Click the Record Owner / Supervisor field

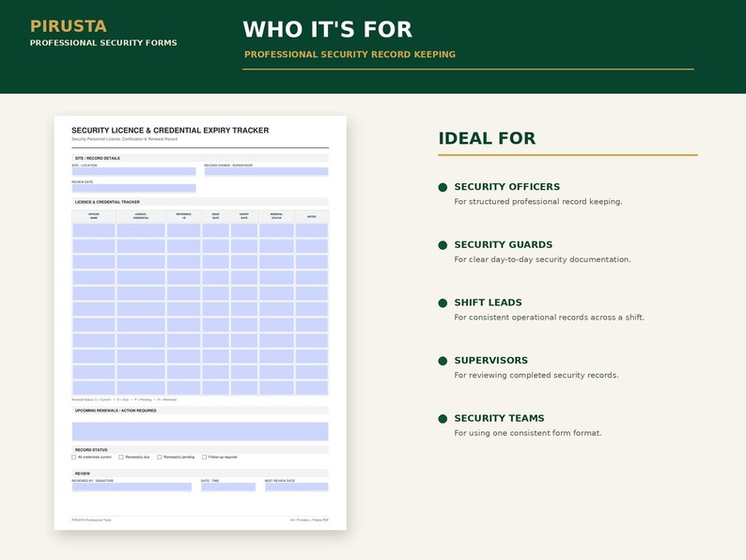[x=267, y=172]
